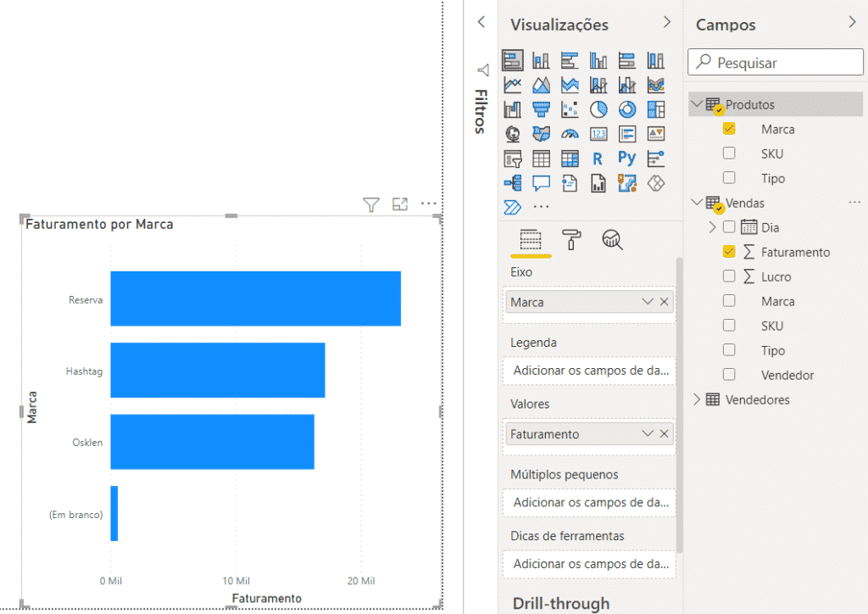Pick the waterfall chart visualization

click(513, 109)
